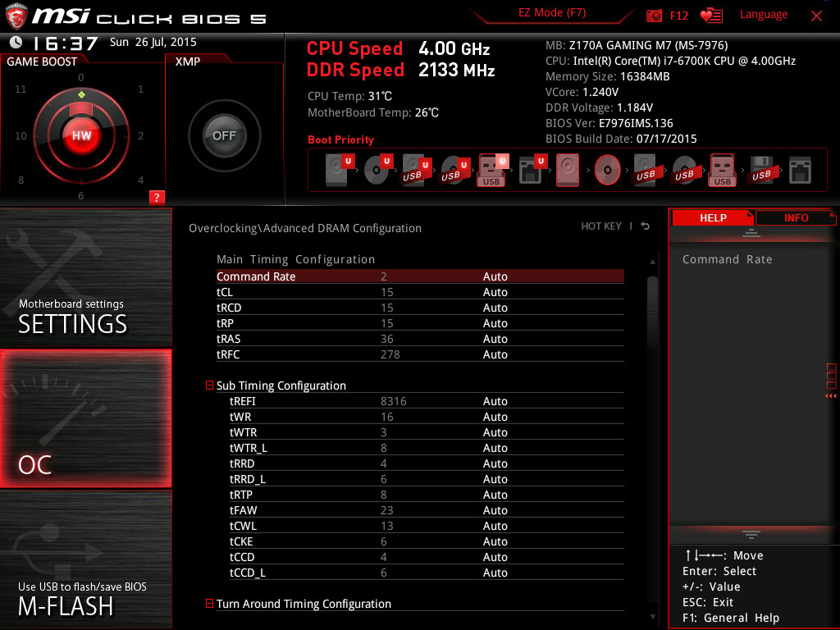Edit the tCL Auto value field
Screen dimensions: 840x630
click(495, 292)
